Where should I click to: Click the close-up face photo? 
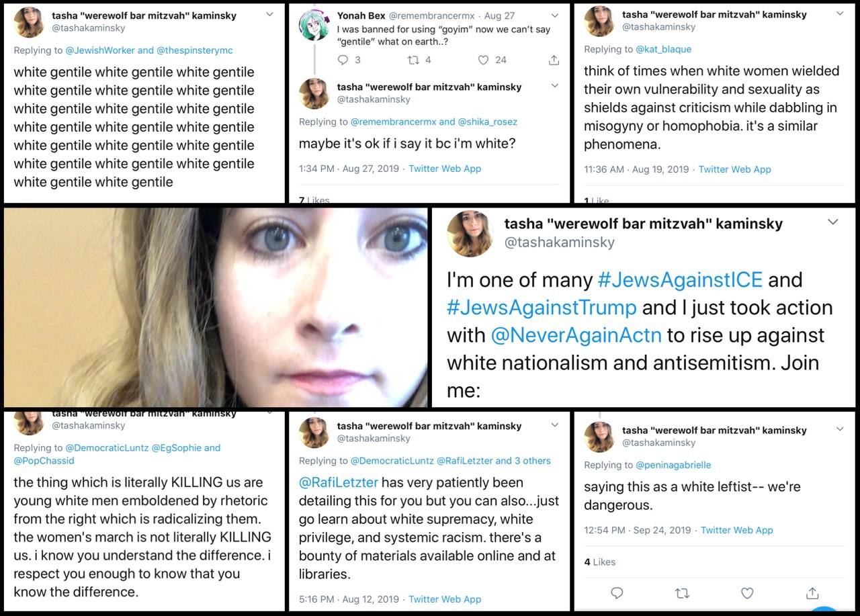[x=216, y=307]
